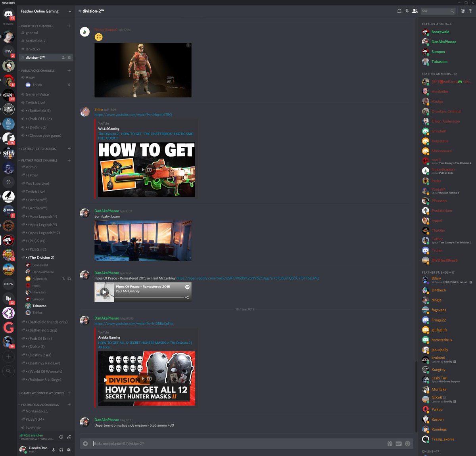Viewport: 476px width, 456px height.
Task: Disconnect from voice channel
Action: (69, 437)
